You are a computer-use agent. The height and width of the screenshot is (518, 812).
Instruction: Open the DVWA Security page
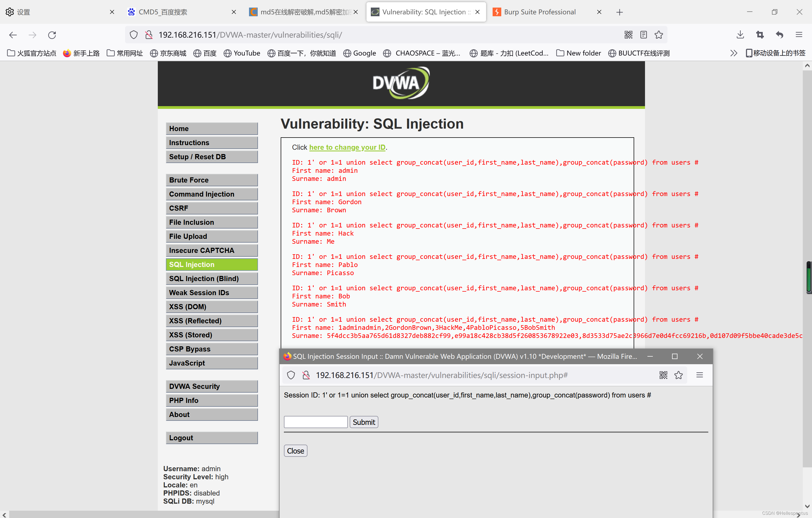212,386
